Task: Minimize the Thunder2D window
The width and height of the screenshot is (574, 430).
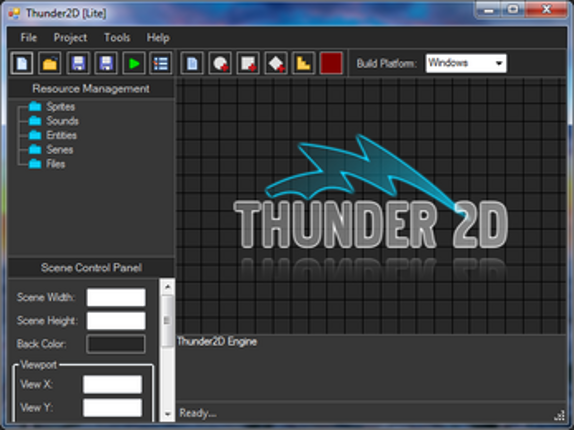Action: click(x=488, y=10)
